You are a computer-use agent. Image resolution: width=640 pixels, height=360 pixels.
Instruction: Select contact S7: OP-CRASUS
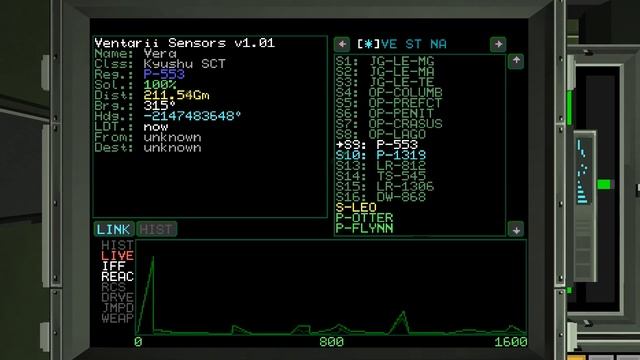[x=389, y=124]
